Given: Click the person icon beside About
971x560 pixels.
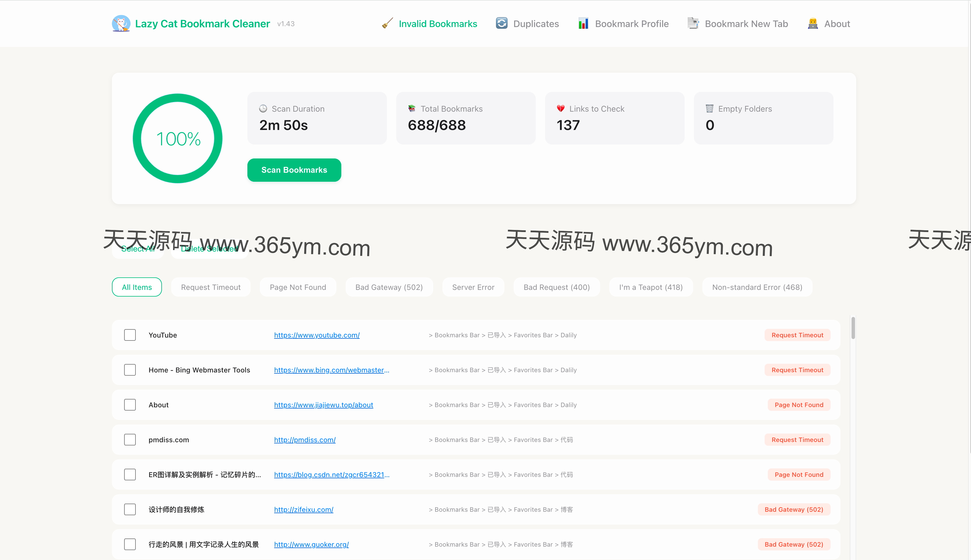Looking at the screenshot, I should coord(813,24).
